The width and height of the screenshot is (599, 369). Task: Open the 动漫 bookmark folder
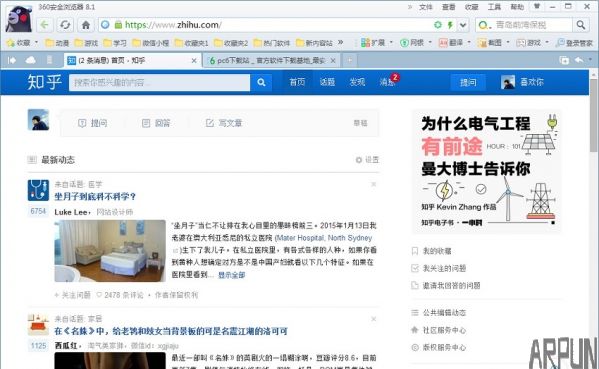tap(57, 43)
